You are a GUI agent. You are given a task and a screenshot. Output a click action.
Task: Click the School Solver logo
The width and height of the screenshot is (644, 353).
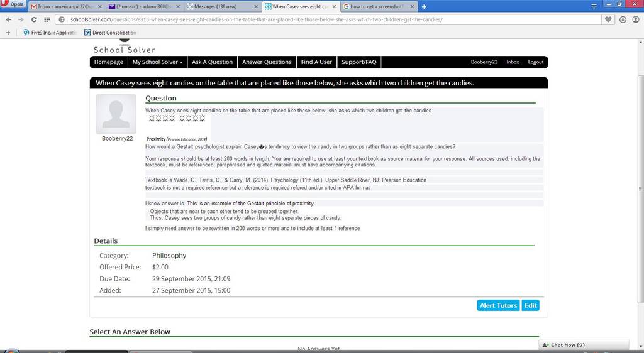124,46
